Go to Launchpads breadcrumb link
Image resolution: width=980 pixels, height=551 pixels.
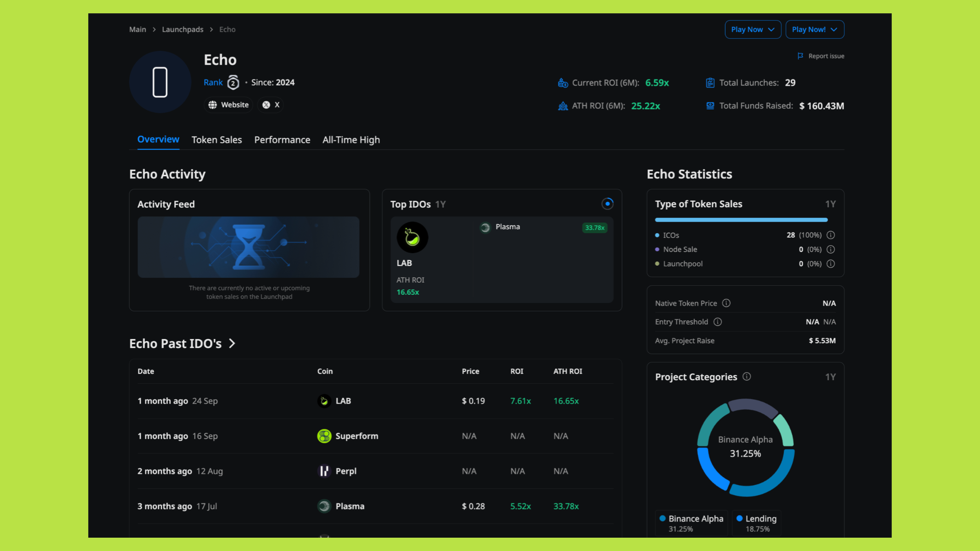183,30
